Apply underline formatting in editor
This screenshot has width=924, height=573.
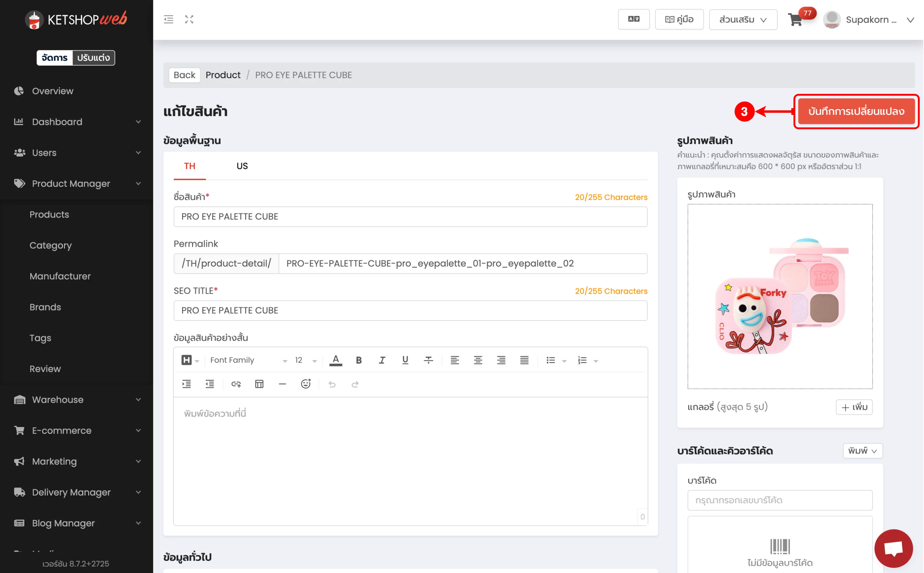point(405,360)
